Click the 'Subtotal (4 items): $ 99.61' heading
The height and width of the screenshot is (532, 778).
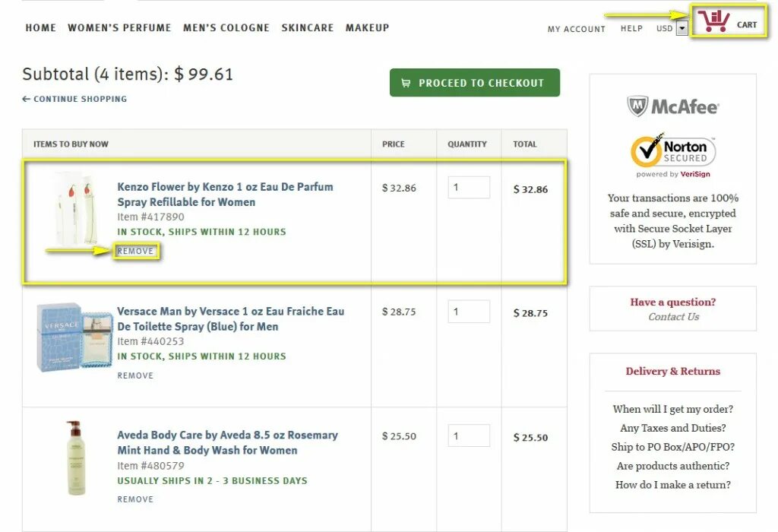coord(128,74)
